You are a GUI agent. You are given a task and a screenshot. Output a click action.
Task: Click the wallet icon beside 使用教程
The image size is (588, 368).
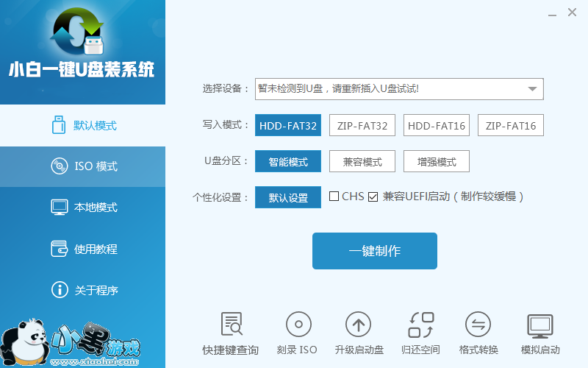tap(60, 249)
